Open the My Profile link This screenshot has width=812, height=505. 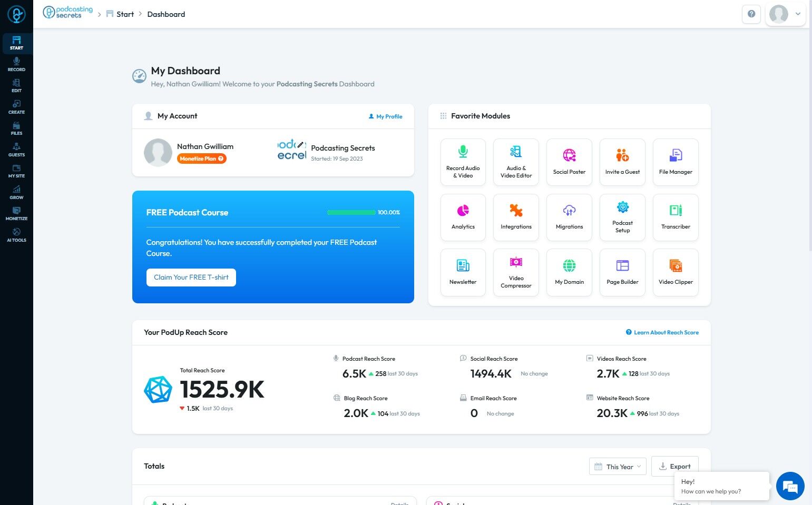coord(385,116)
